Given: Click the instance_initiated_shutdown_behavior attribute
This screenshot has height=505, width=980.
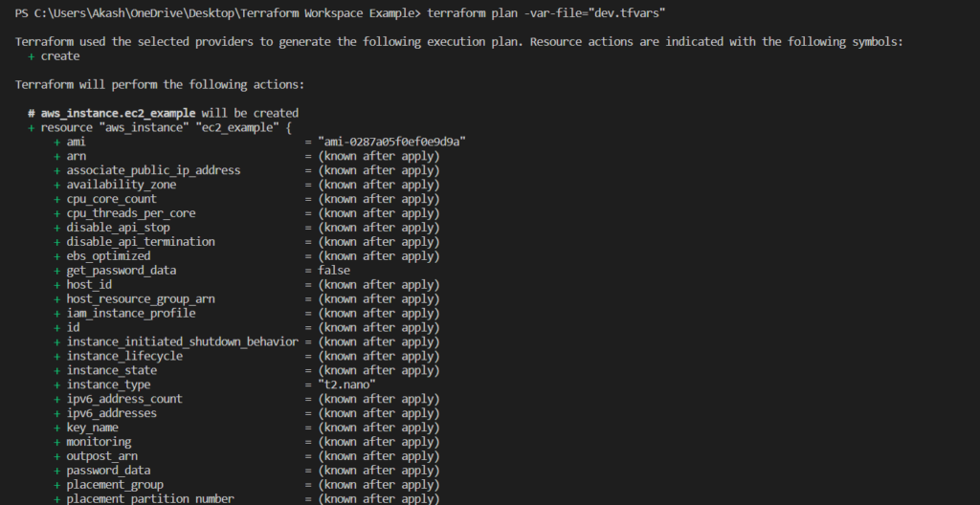Looking at the screenshot, I should pyautogui.click(x=182, y=341).
